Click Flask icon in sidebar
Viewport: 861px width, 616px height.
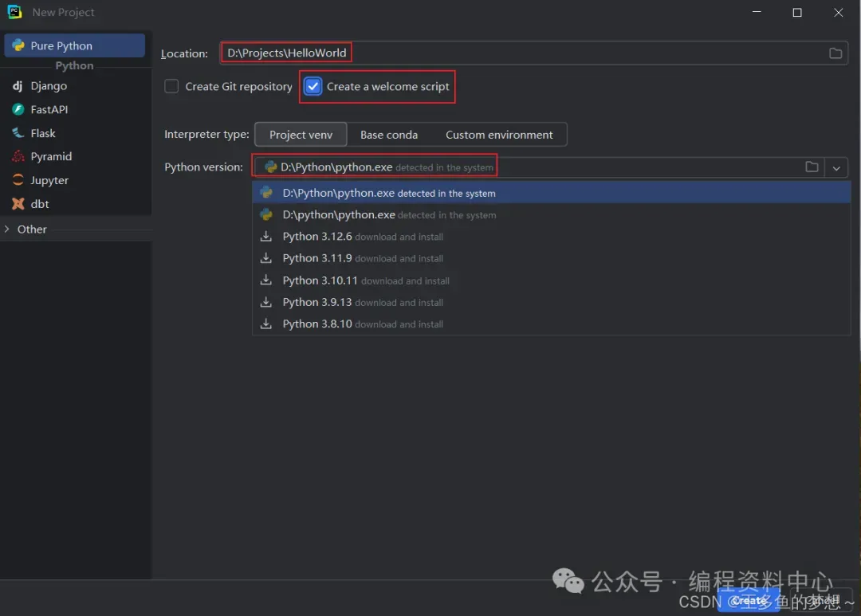(x=18, y=133)
